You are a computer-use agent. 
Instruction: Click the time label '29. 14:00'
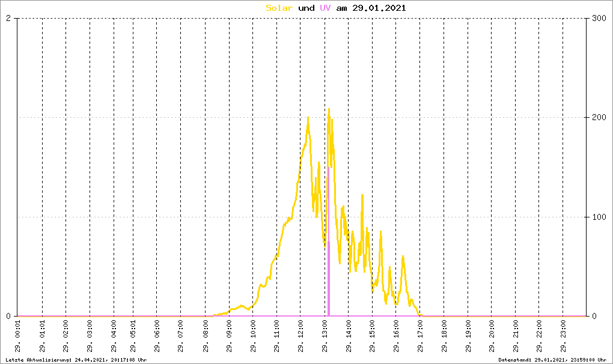pos(349,336)
